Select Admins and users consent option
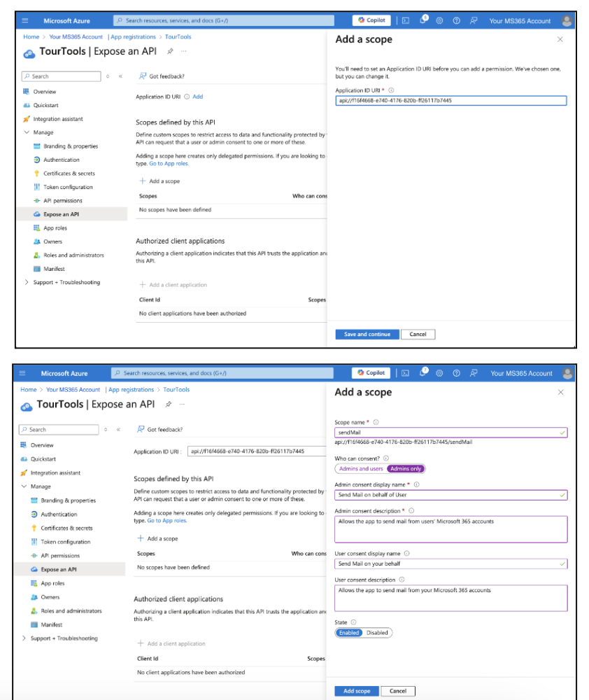Viewport: 589px width, 700px height. (x=360, y=469)
